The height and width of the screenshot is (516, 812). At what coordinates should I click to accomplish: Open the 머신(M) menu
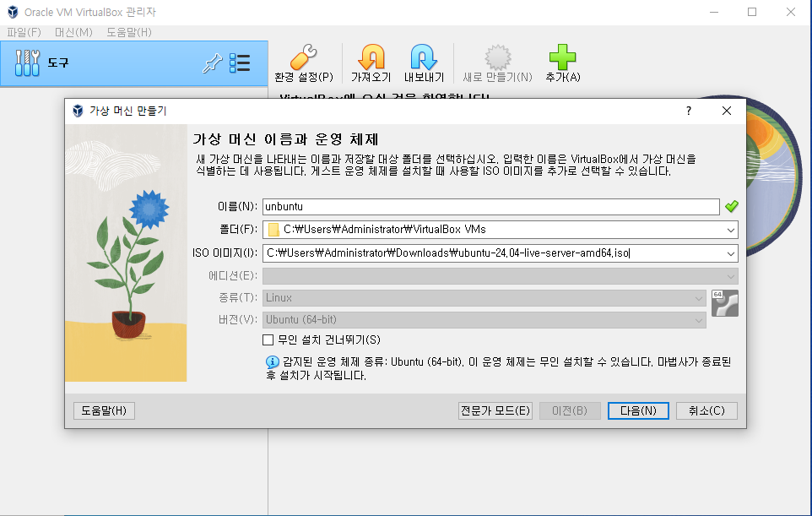point(73,32)
